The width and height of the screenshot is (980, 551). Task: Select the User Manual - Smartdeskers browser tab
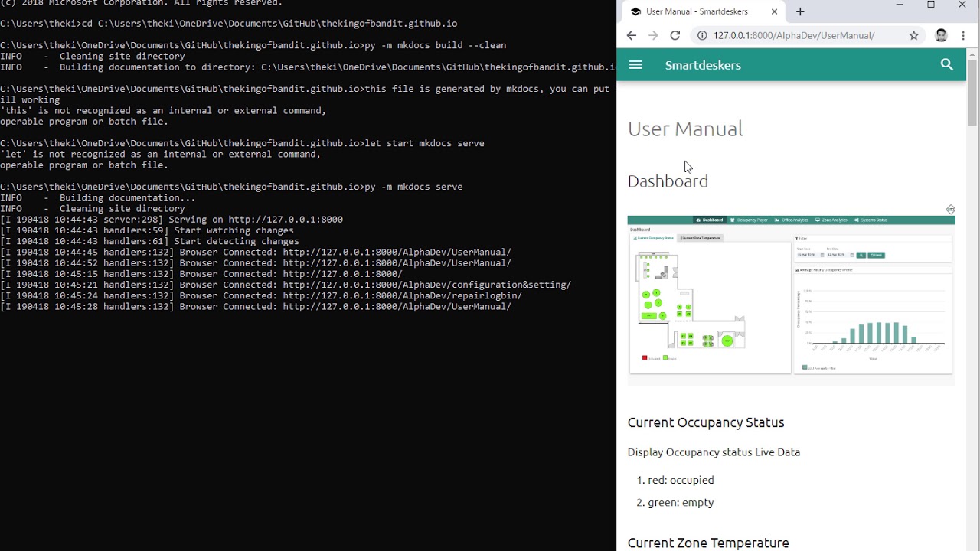(x=704, y=11)
